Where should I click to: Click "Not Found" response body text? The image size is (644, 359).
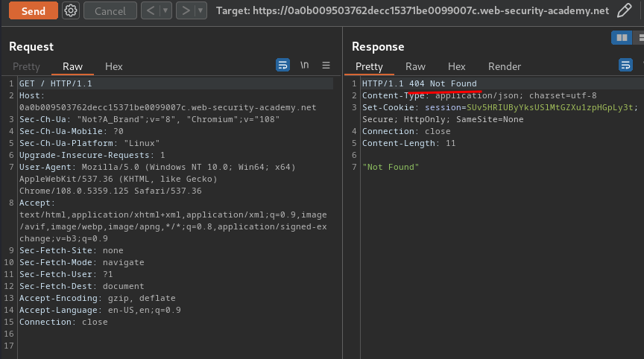tap(390, 167)
